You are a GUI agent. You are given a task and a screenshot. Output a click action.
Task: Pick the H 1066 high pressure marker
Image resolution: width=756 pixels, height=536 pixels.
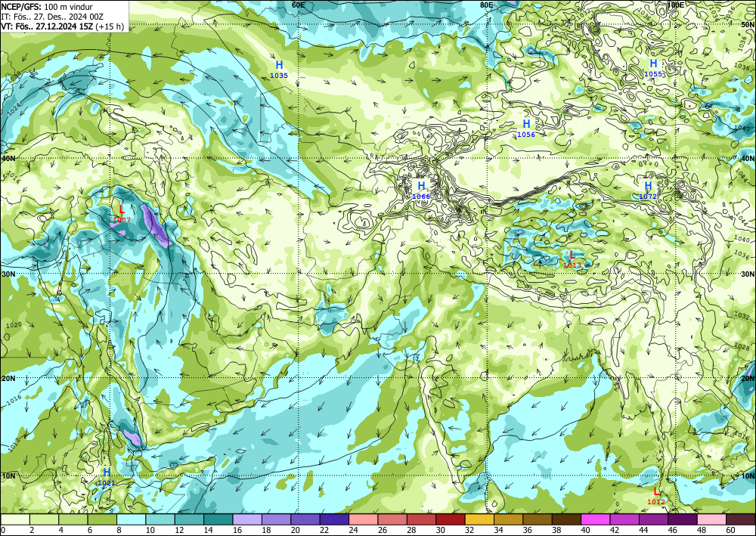point(421,190)
